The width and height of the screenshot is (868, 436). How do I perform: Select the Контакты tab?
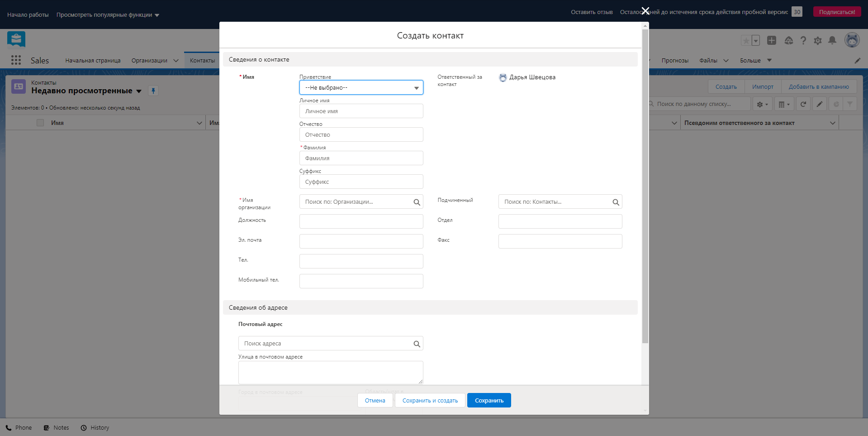click(x=202, y=60)
